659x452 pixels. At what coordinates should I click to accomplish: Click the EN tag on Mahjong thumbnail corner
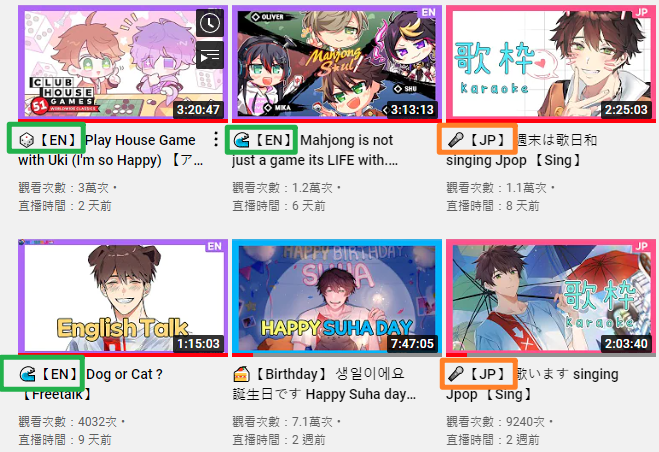pos(429,12)
